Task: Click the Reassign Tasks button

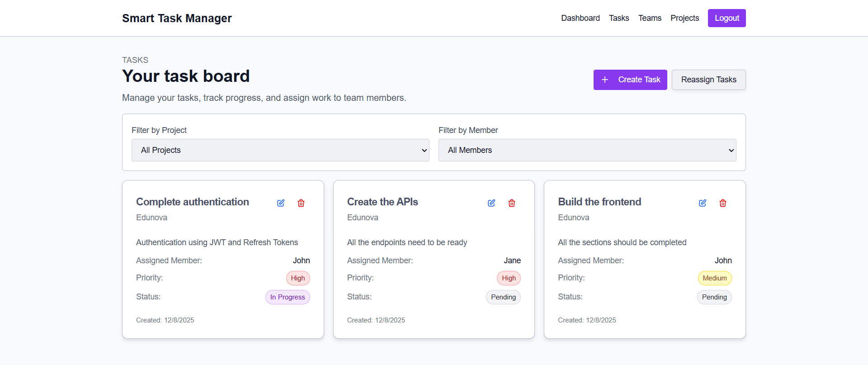Action: point(709,80)
